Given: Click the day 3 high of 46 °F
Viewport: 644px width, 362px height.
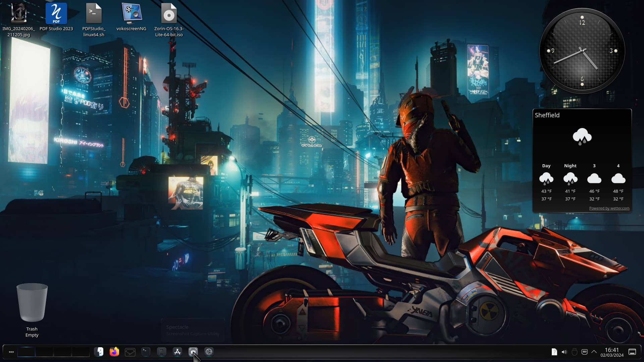Looking at the screenshot, I should (594, 191).
